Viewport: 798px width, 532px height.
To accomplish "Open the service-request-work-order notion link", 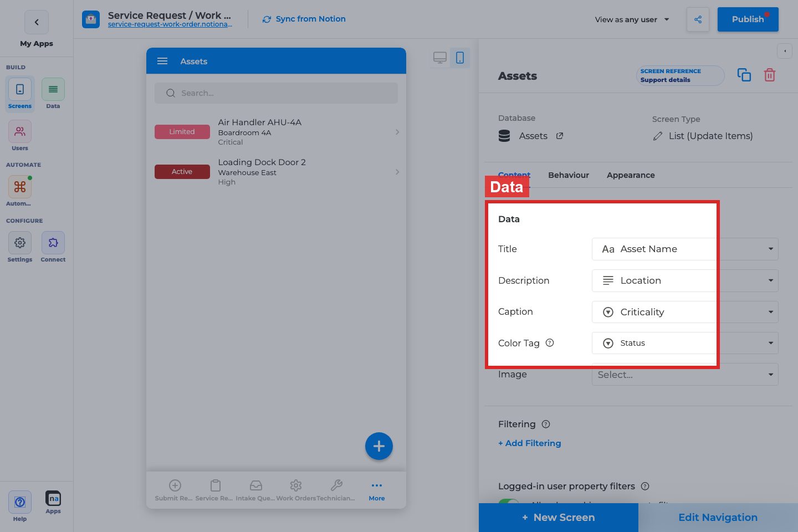I will point(170,24).
